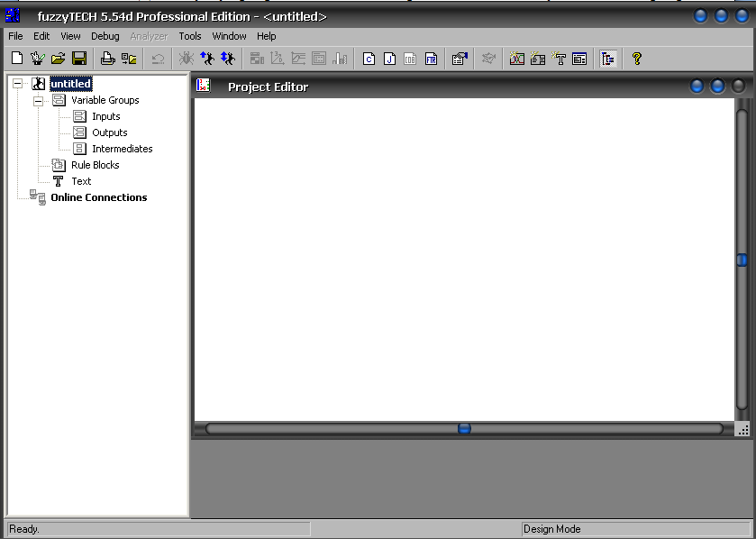This screenshot has height=539, width=756.
Task: Select Online Connections in the tree
Action: coord(99,197)
